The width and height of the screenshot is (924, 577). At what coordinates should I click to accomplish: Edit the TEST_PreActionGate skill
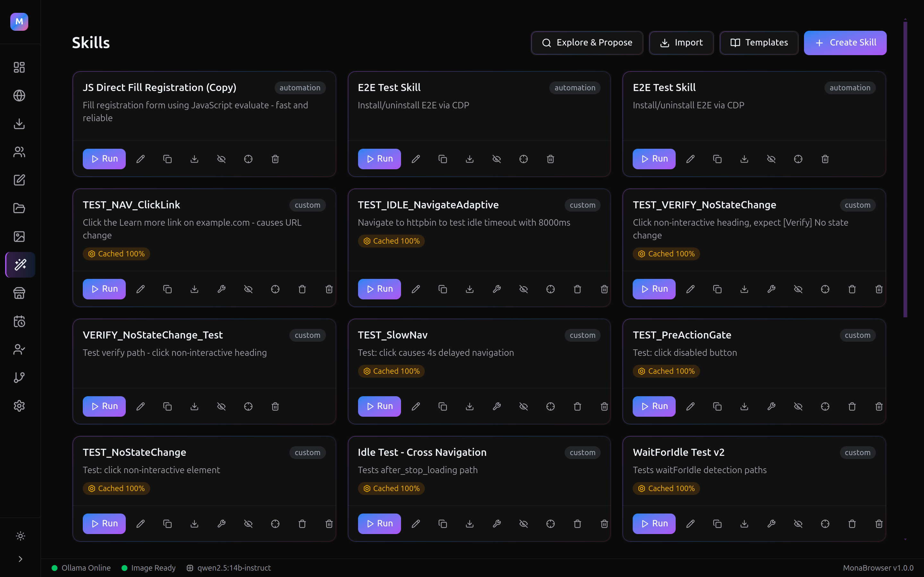click(x=690, y=406)
